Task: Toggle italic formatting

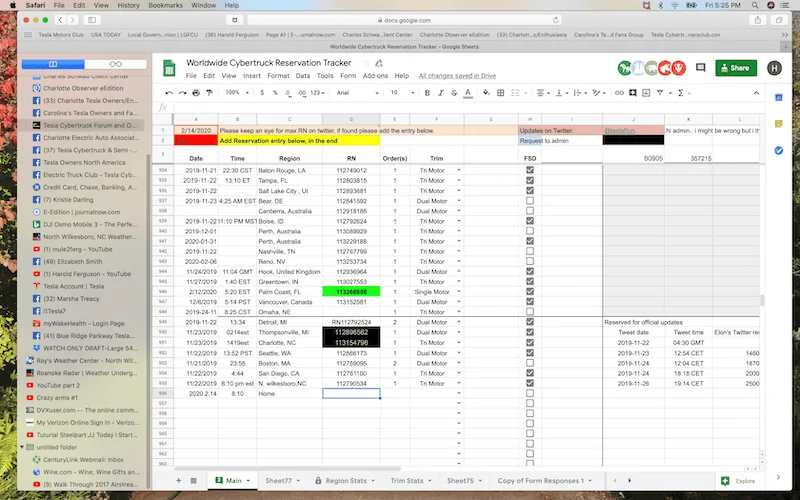Action: (x=440, y=93)
